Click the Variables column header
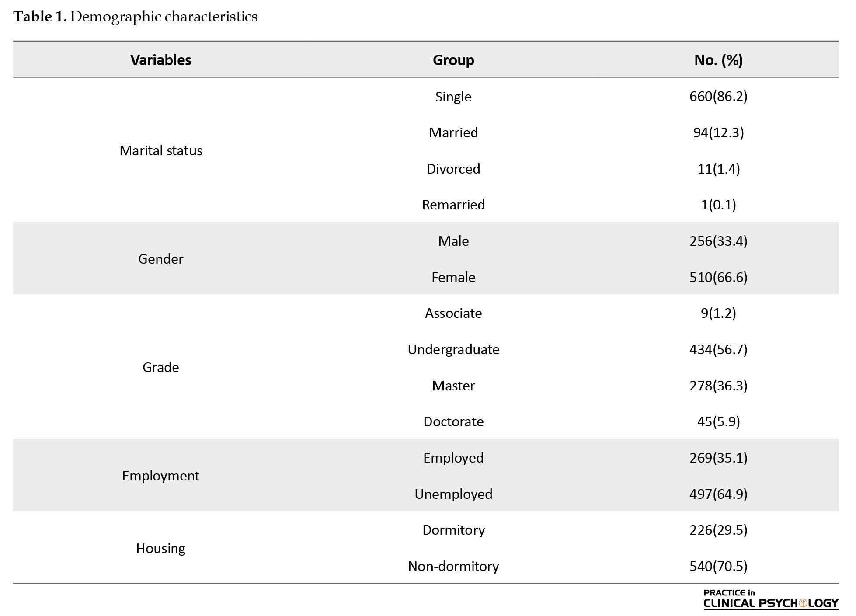This screenshot has width=856, height=616. [x=160, y=60]
